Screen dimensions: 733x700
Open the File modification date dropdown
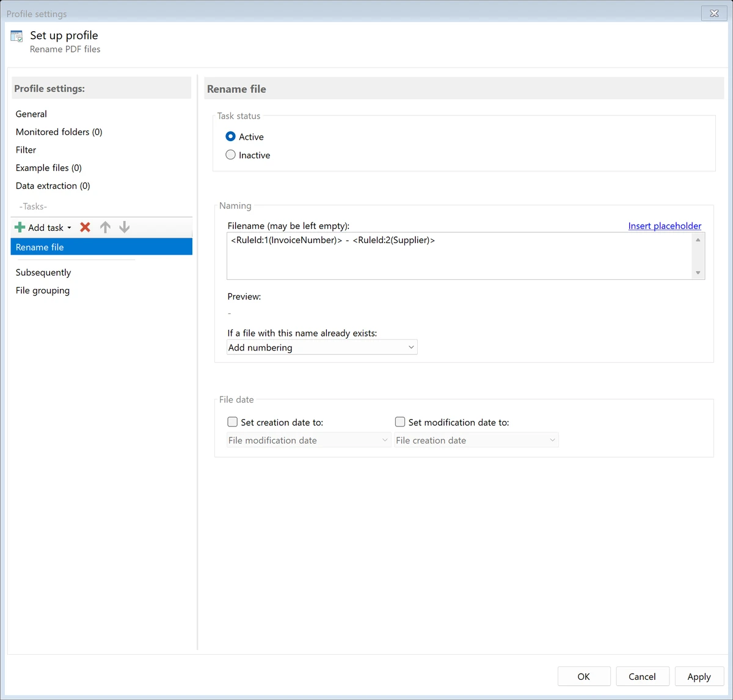[x=308, y=440]
